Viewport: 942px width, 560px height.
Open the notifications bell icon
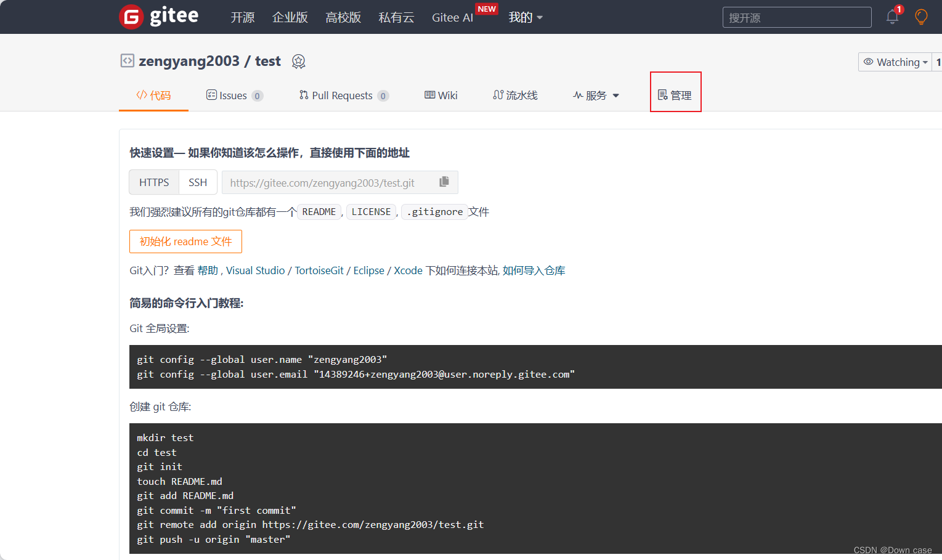pos(892,17)
